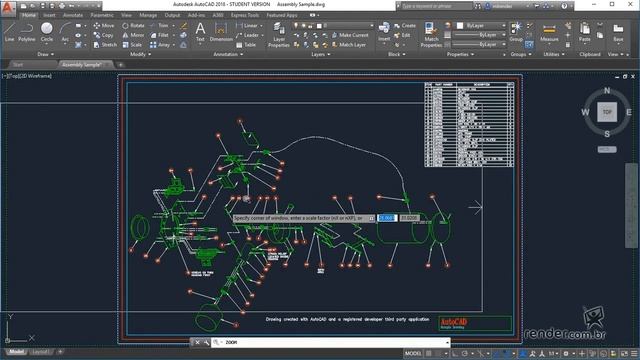This screenshot has height=360, width=640.
Task: Toggle the grid display in status bar
Action: click(429, 353)
